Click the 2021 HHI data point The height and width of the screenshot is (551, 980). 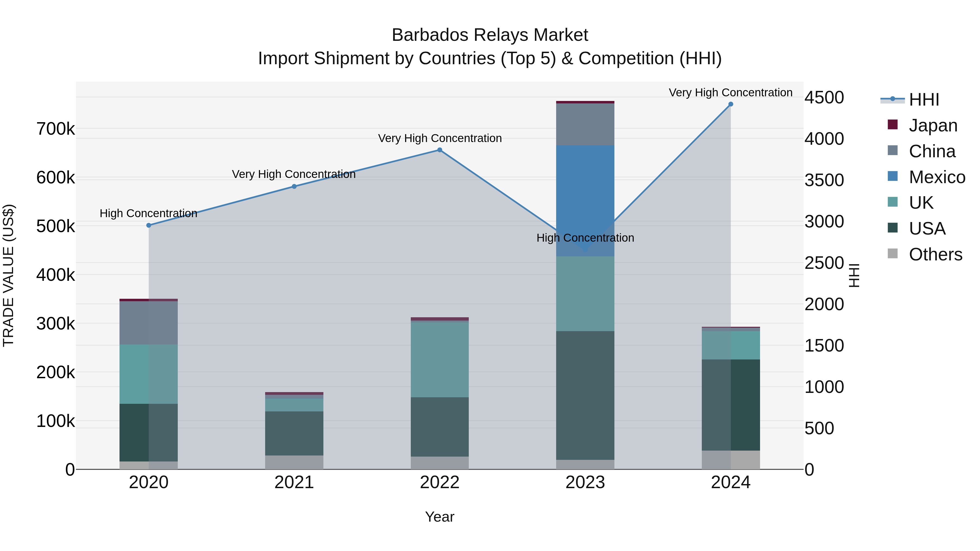point(294,186)
